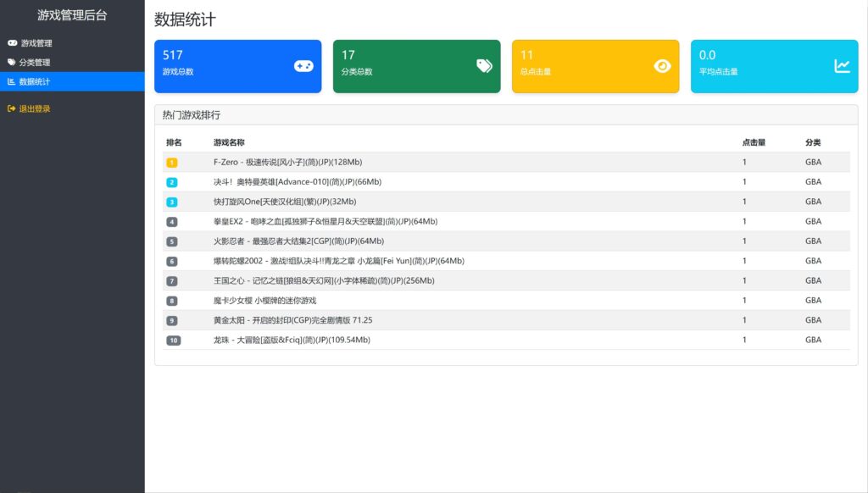868x493 pixels.
Task: Click the 分类 column header
Action: pos(815,142)
